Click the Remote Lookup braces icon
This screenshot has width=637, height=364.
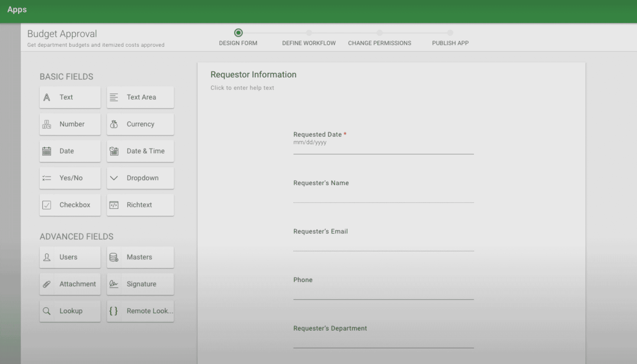click(114, 311)
